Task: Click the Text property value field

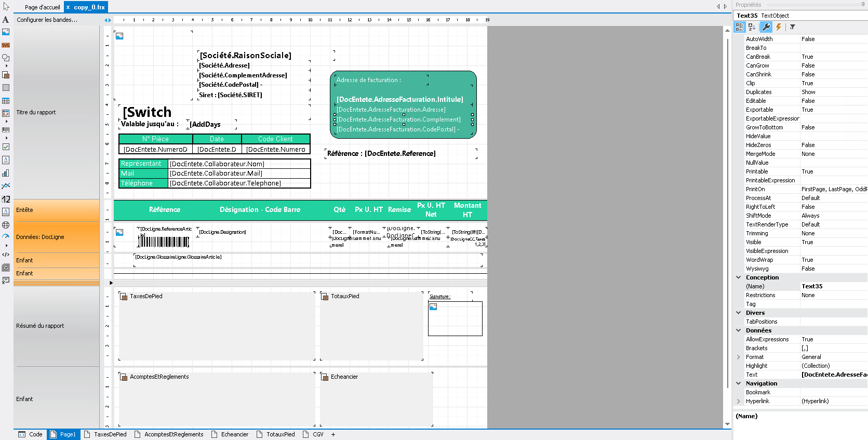Action: [833, 375]
